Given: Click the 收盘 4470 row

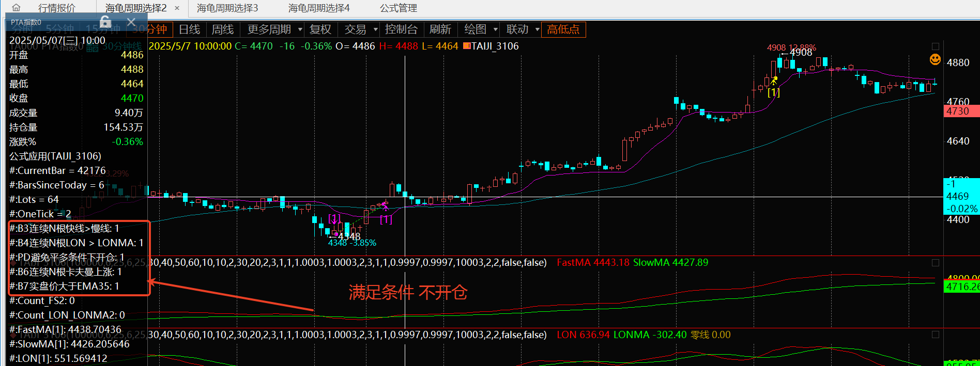Looking at the screenshot, I should (x=76, y=98).
